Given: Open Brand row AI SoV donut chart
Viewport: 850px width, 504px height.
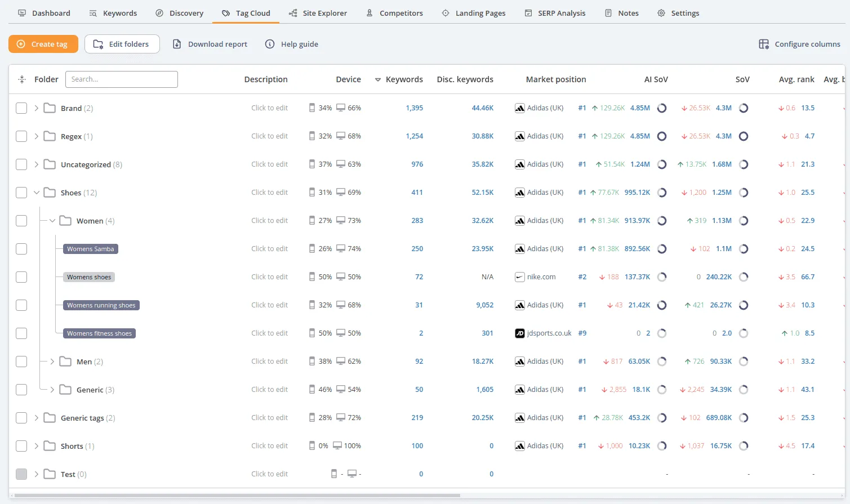Looking at the screenshot, I should 662,108.
